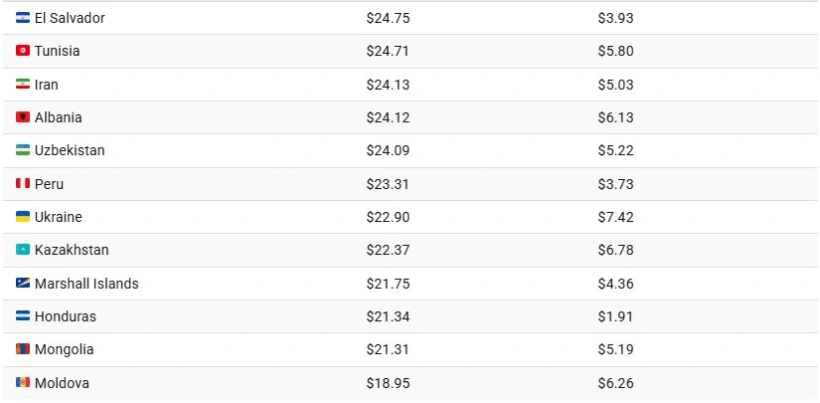Click the Mongolia flag icon
The width and height of the screenshot is (820, 403).
23,350
